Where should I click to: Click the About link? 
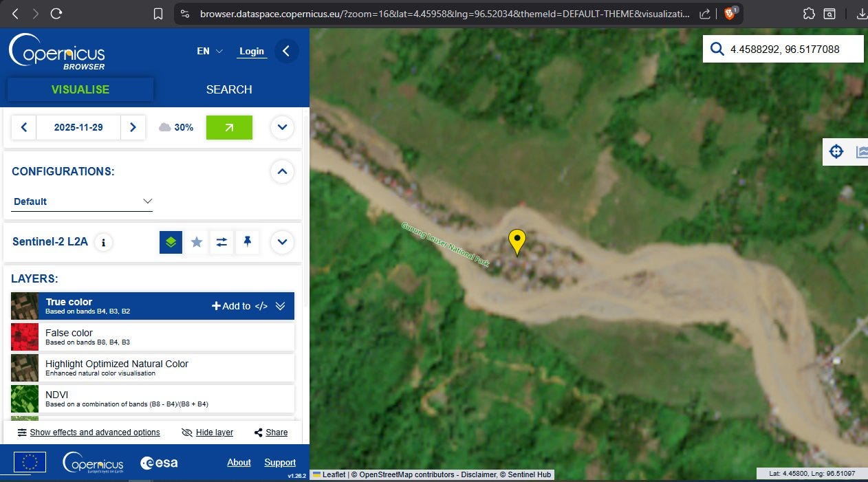pyautogui.click(x=239, y=463)
